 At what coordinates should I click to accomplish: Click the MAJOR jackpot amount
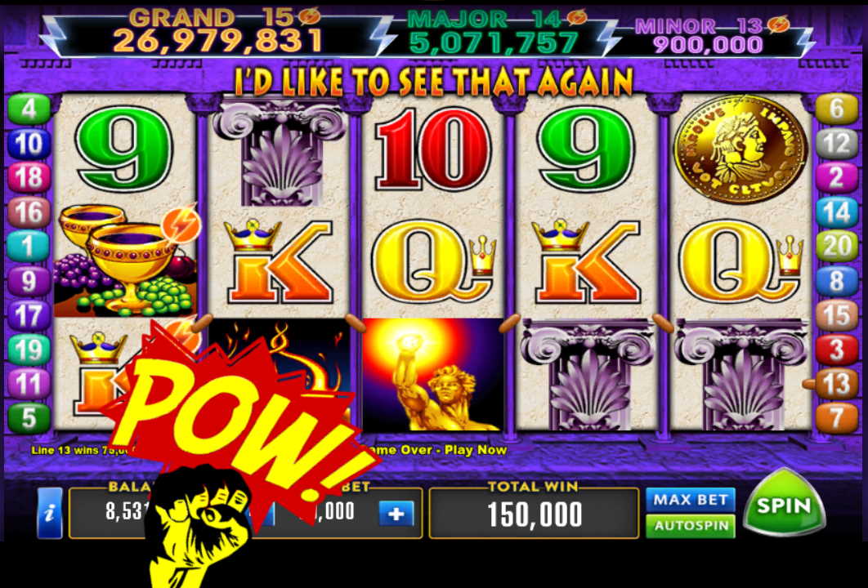[x=494, y=42]
